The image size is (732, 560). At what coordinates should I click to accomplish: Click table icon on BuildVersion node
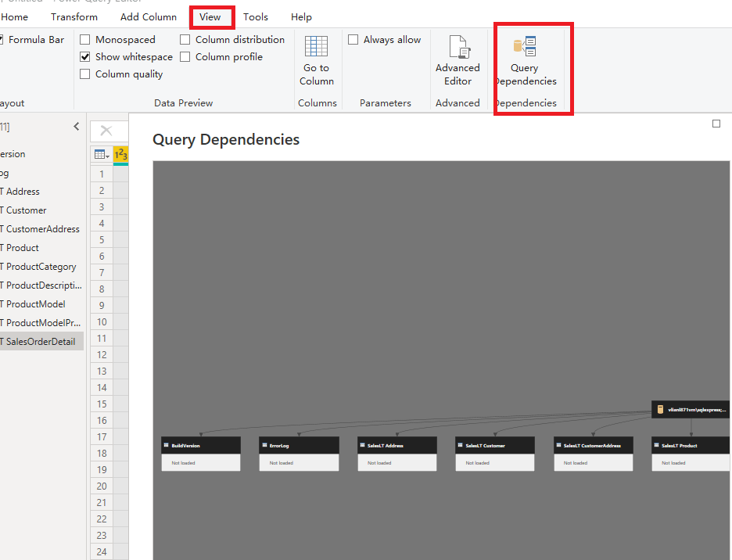(x=167, y=445)
